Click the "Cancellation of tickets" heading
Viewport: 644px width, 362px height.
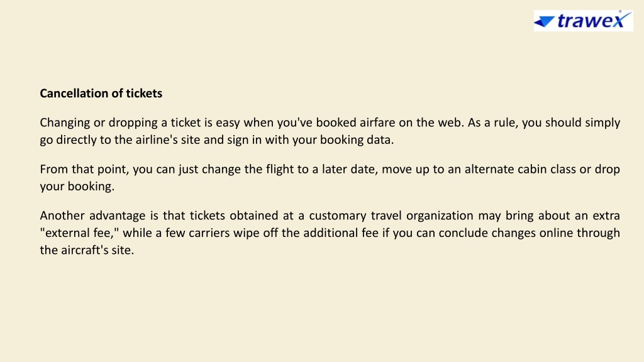tap(101, 93)
